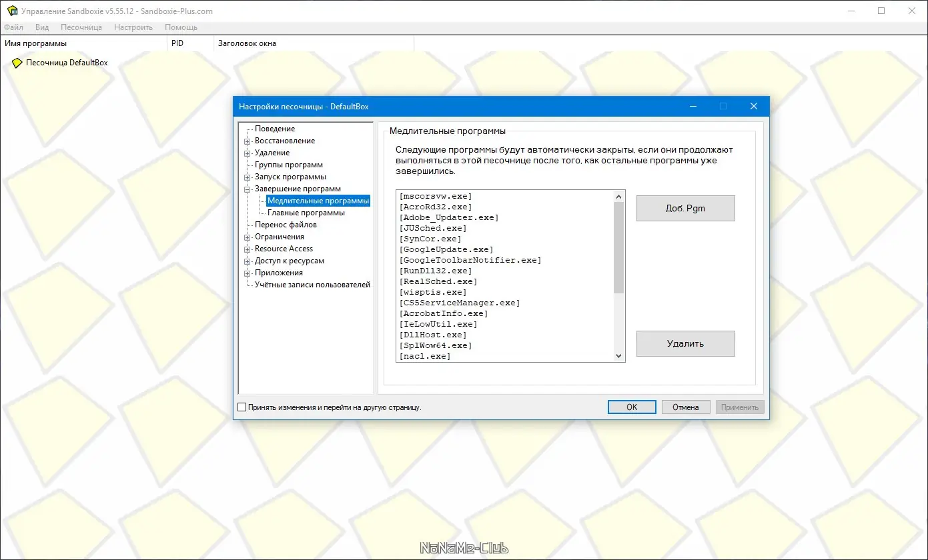Select [AcroRd32.exe] in the list
Image resolution: width=928 pixels, height=560 pixels.
pyautogui.click(x=435, y=207)
